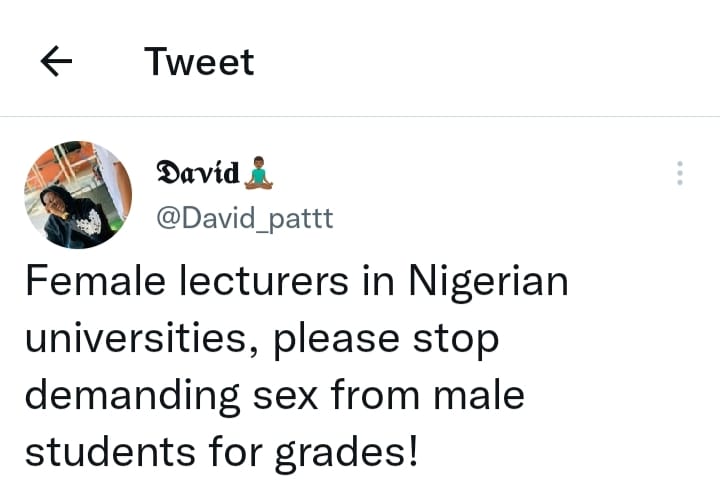Tap the word "Nigerian" in the tweet
The image size is (720, 480).
click(489, 283)
